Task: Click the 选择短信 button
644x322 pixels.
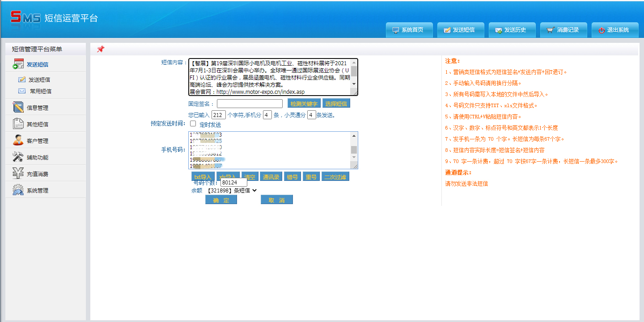Action: pos(336,104)
